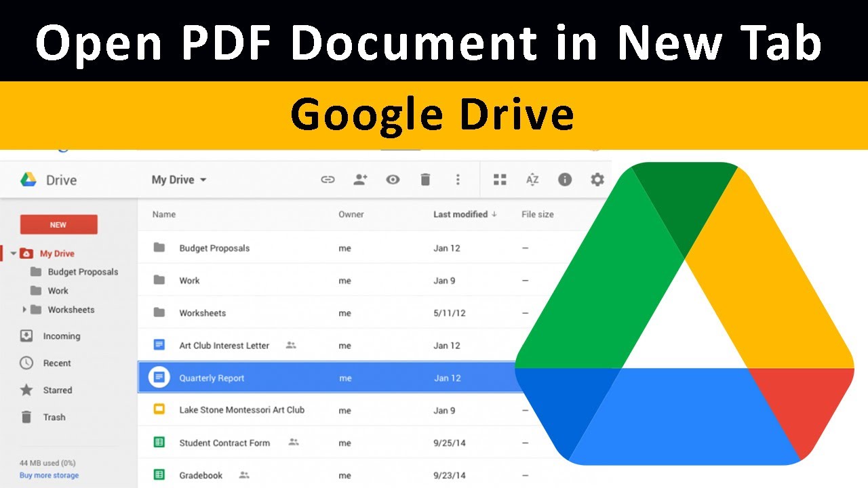
Task: Click the Remove trash icon in toolbar
Action: [425, 180]
